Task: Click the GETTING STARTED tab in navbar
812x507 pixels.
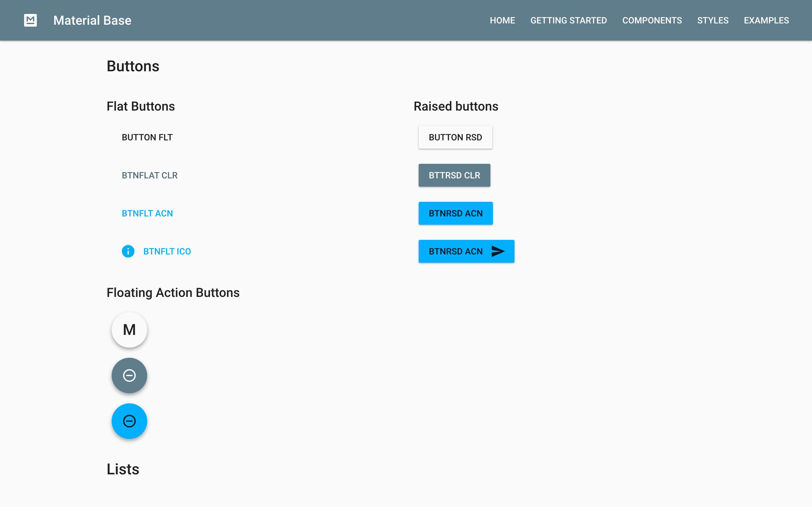Action: pos(568,21)
